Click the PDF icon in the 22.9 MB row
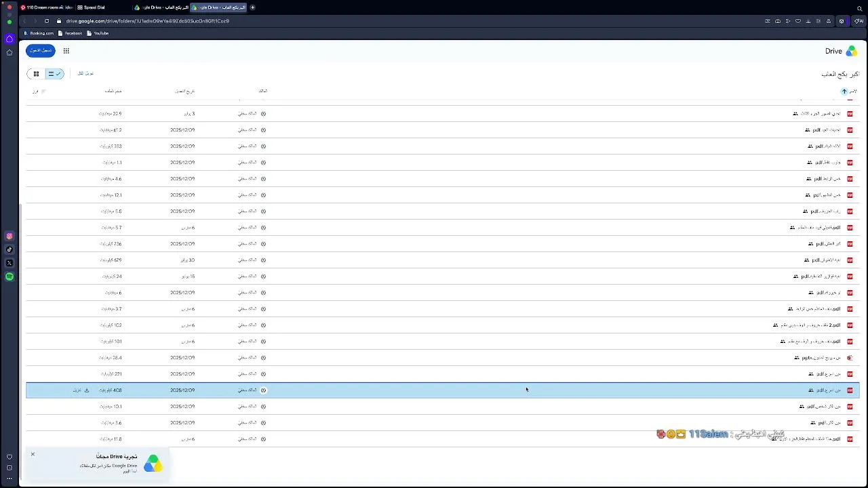This screenshot has width=868, height=488. coord(850,114)
